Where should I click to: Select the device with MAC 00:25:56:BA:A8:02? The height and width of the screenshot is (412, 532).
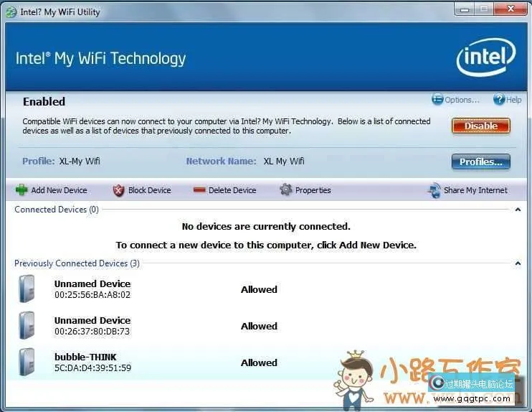[x=92, y=294]
